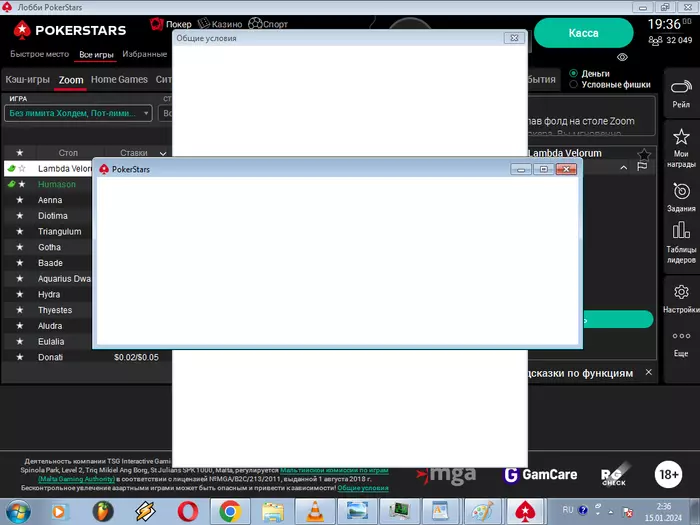This screenshot has width=700, height=525.
Task: Sort by the Стол column header
Action: click(x=68, y=153)
